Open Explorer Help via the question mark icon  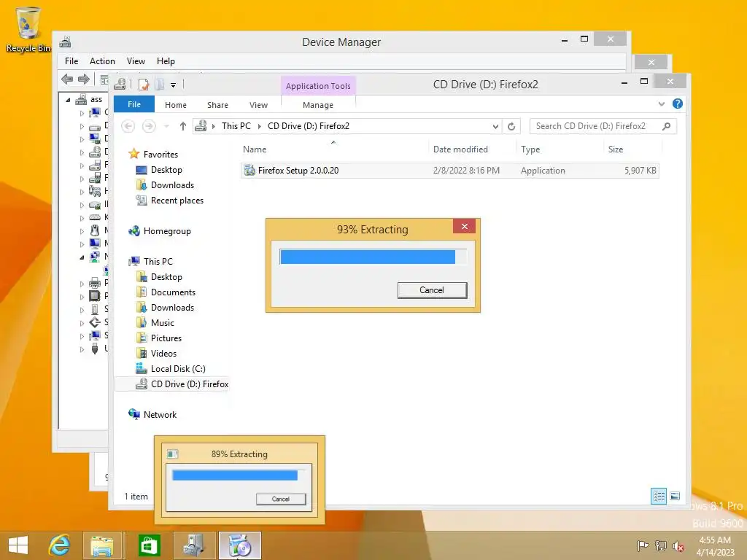pos(678,104)
